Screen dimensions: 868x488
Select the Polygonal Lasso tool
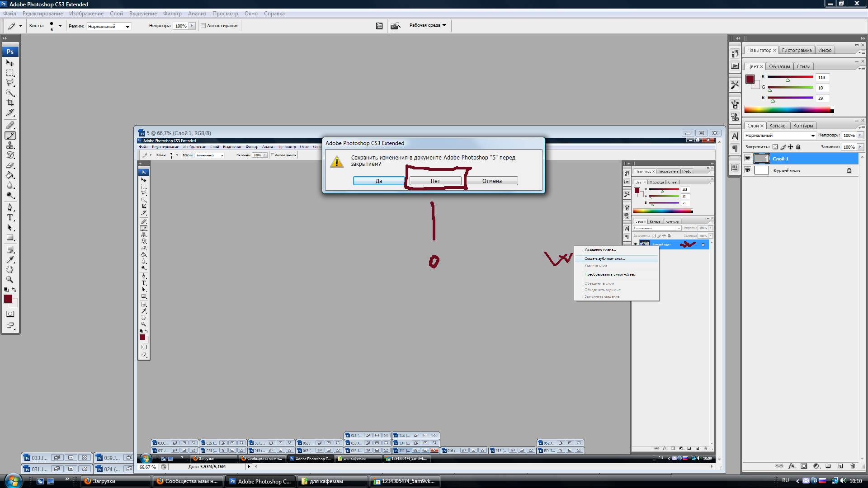[x=10, y=83]
